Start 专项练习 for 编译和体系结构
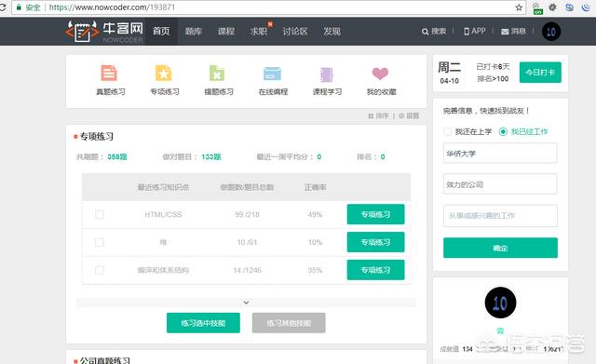This screenshot has width=596, height=364. point(375,270)
